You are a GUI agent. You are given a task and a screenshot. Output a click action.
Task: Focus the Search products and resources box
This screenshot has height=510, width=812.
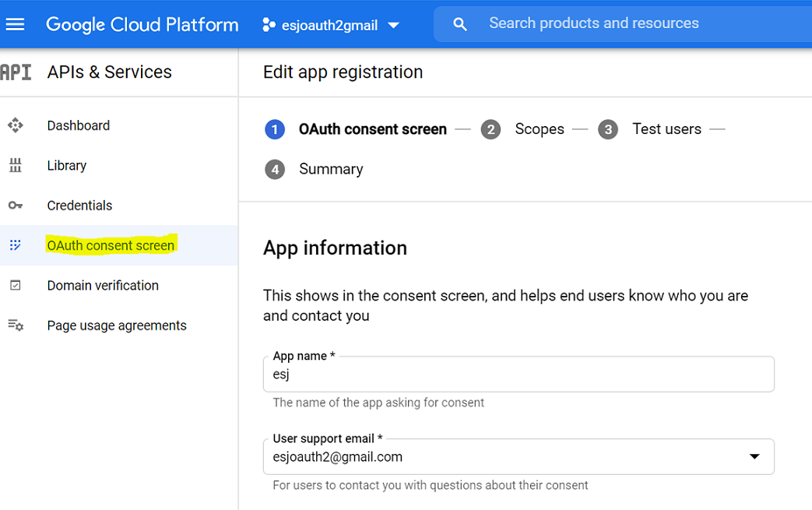point(623,24)
